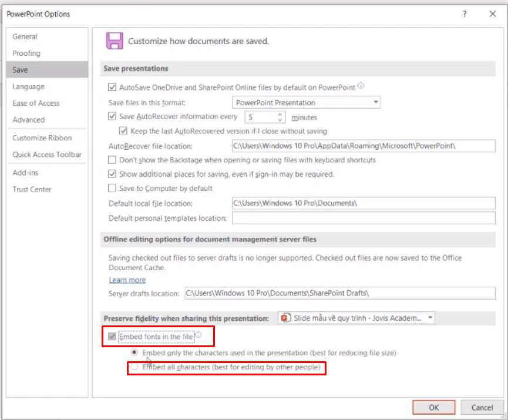Screen dimensions: 508x420
Task: Open the preserve fidelity presentation dropdown
Action: pos(356,318)
